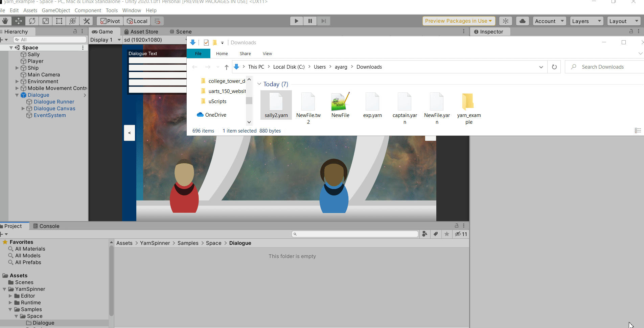Click Preview Packages in Use button
The image size is (644, 328).
(x=458, y=21)
